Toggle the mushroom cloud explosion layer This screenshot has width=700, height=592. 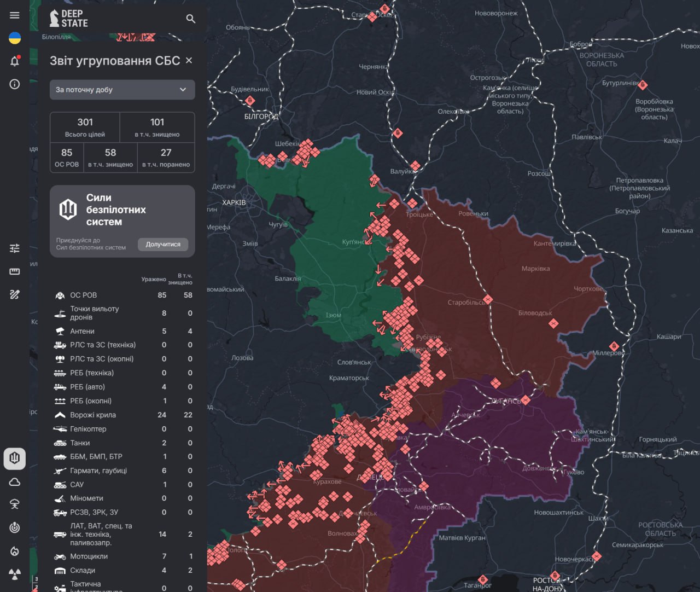point(15,504)
